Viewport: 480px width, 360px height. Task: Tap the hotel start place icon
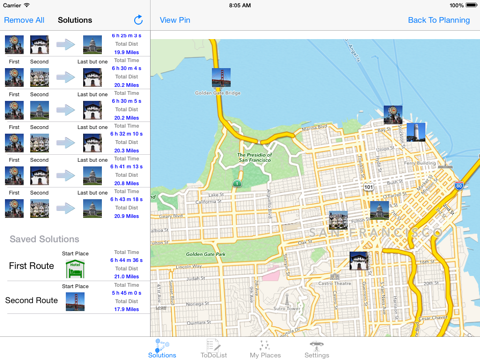tap(75, 269)
